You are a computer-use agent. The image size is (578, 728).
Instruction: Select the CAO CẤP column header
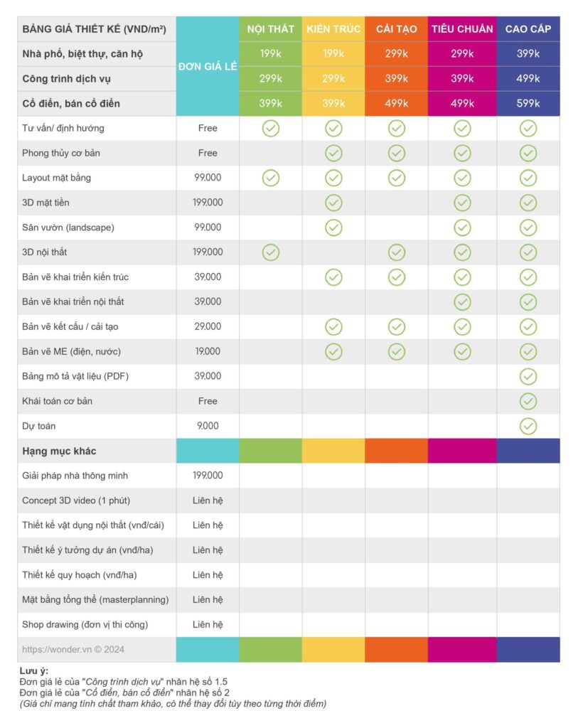(528, 29)
